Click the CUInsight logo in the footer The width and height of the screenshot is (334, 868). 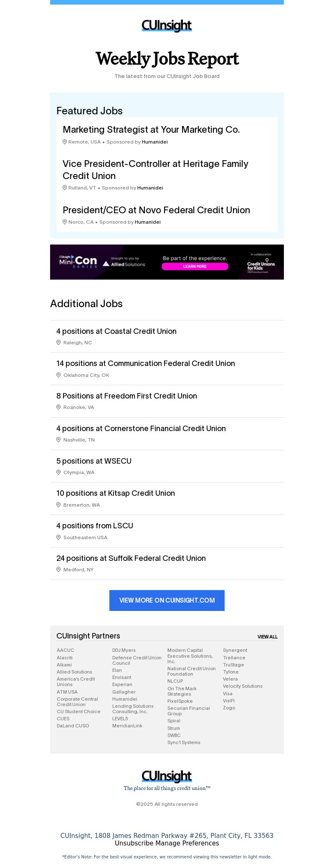[167, 776]
